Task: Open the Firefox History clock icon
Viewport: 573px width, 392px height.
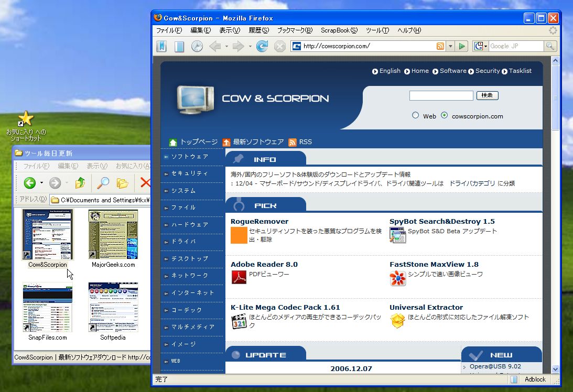Action: point(197,46)
